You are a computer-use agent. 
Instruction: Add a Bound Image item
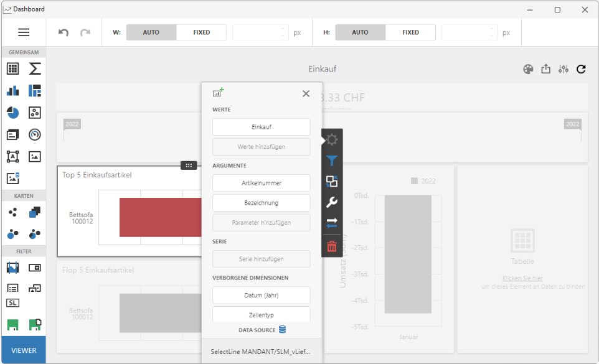(x=12, y=178)
